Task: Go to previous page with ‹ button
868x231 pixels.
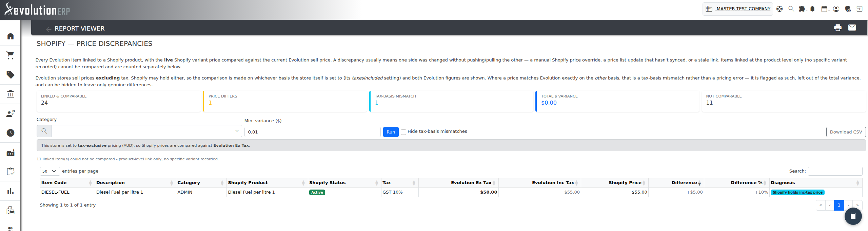Action: pyautogui.click(x=830, y=205)
